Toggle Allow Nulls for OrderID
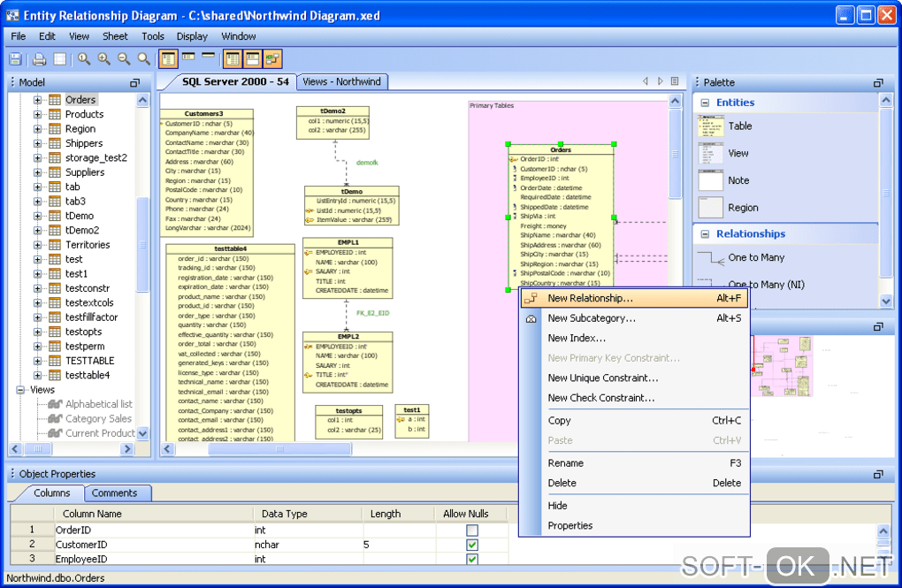This screenshot has width=902, height=588. [472, 531]
